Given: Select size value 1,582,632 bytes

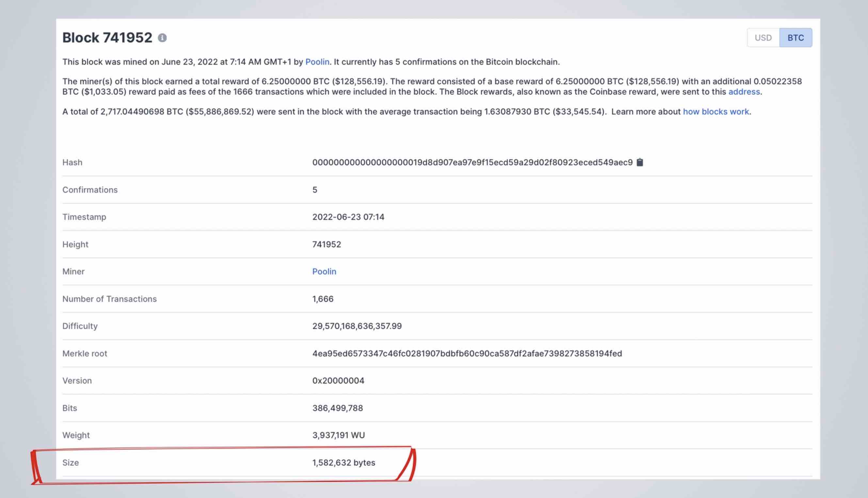Looking at the screenshot, I should (x=344, y=462).
